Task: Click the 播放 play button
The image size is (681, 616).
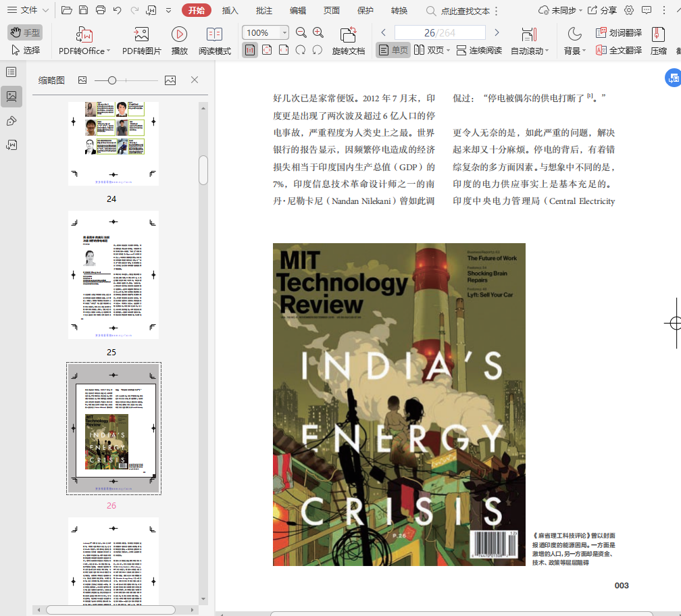Action: tap(180, 41)
